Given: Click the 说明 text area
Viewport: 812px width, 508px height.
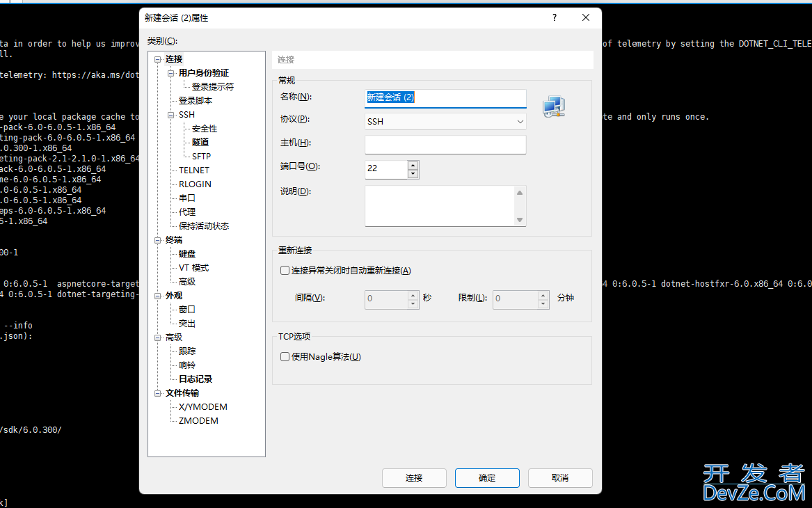Looking at the screenshot, I should [x=440, y=206].
